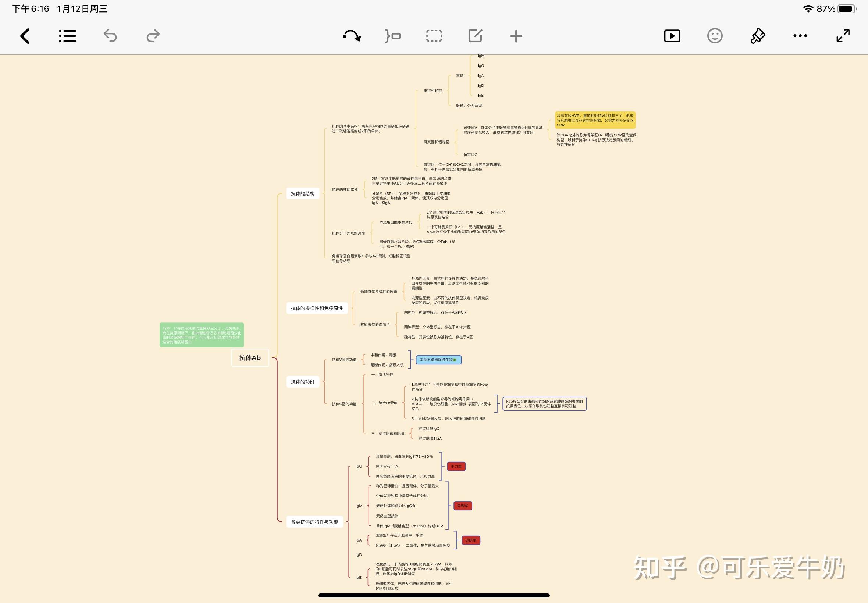Open the outline list view icon
Image resolution: width=868 pixels, height=603 pixels.
[68, 36]
